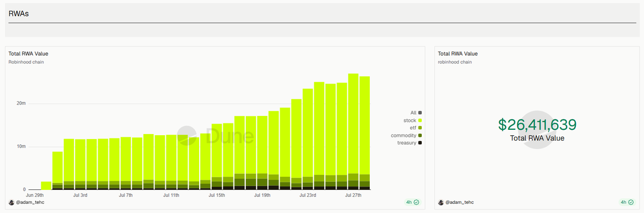Click the avatar icon under the counter panel
This screenshot has width=644, height=213.
click(441, 202)
